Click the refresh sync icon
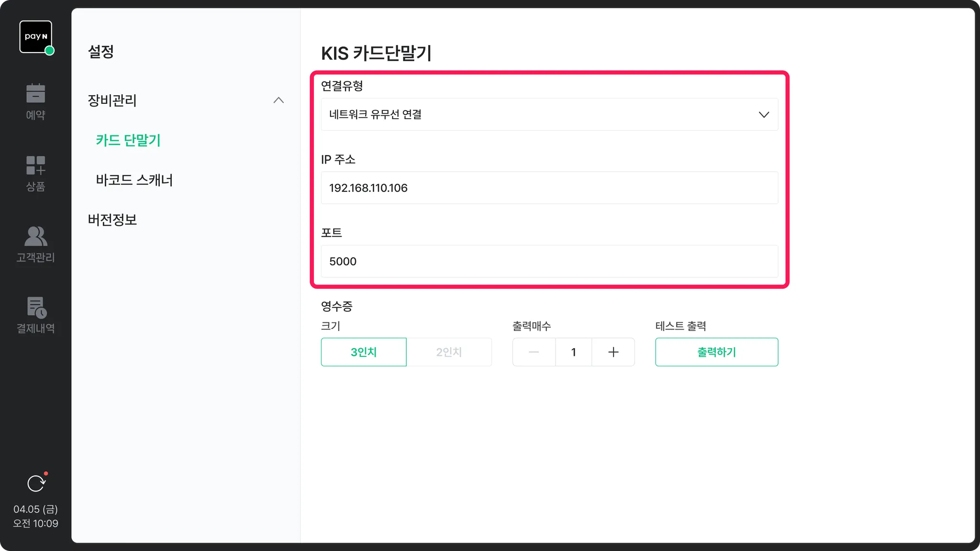Image resolution: width=980 pixels, height=551 pixels. [x=36, y=484]
